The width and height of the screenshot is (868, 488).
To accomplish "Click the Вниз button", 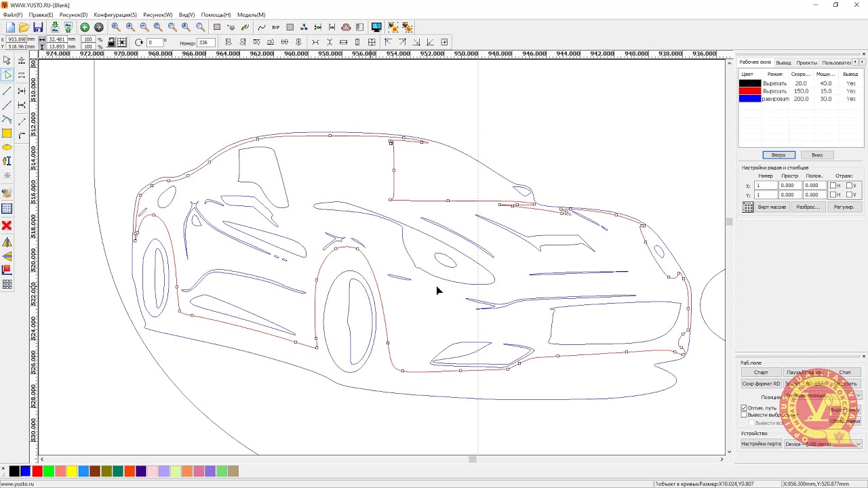I will [x=817, y=155].
